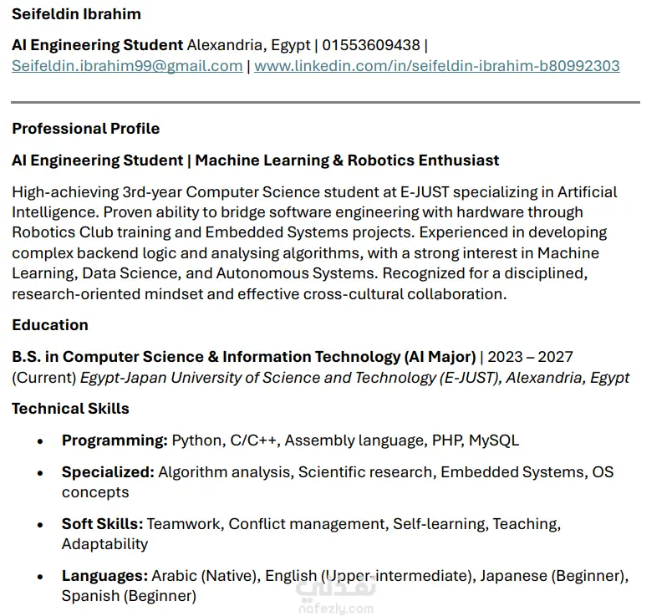Click the Education section heading
This screenshot has height=616, width=672.
(x=50, y=325)
